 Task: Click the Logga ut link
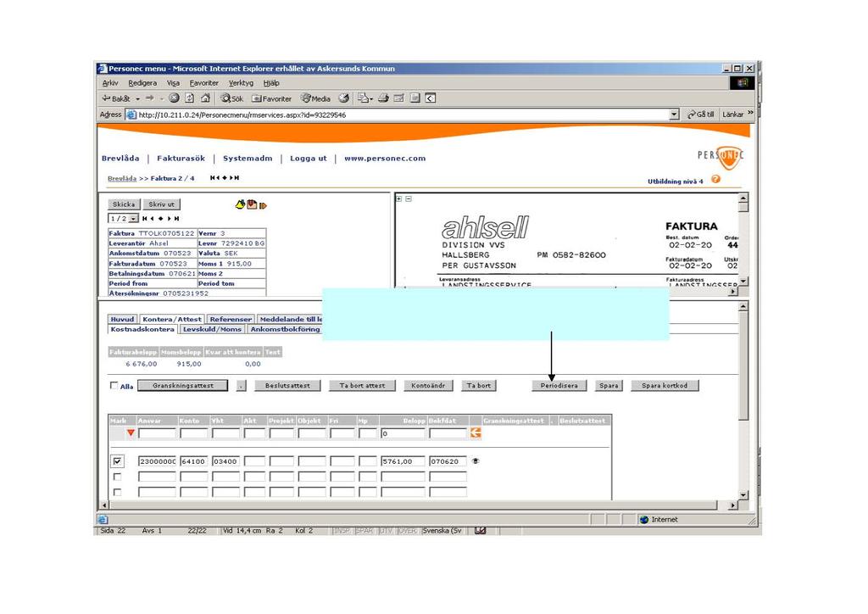(x=309, y=159)
